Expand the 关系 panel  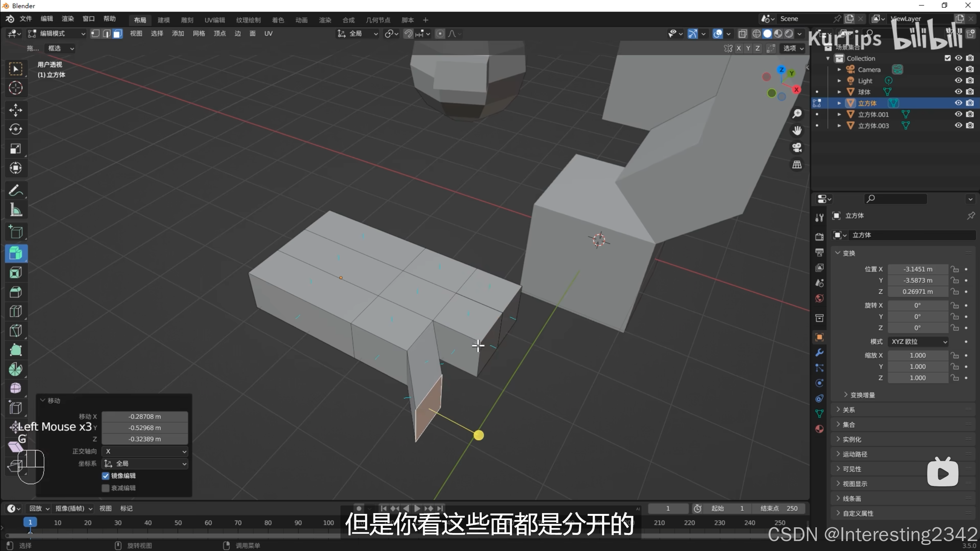click(849, 410)
